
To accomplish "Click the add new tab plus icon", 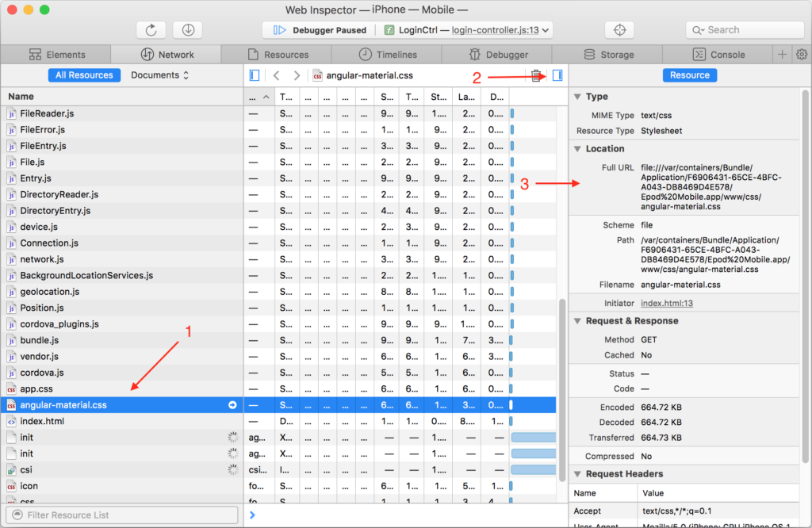I will [x=783, y=55].
